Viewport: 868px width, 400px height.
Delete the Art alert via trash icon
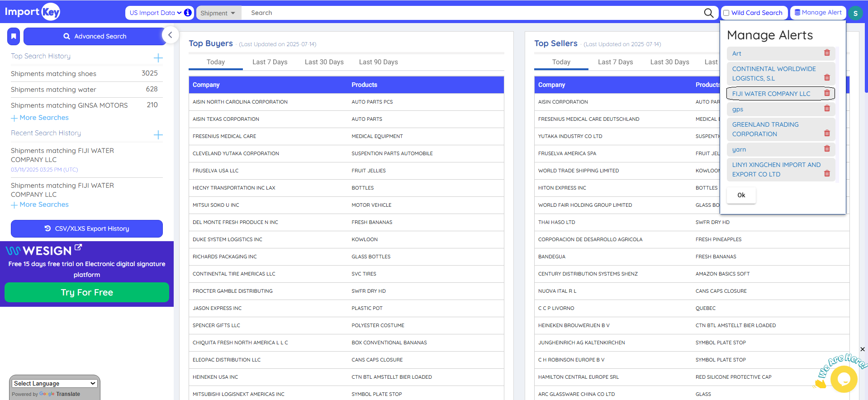pos(827,53)
